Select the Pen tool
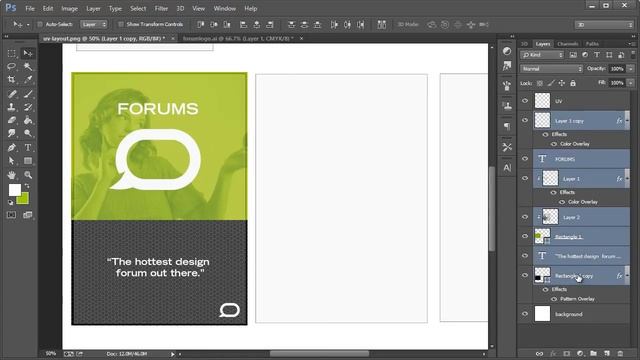Screen dimensions: 640x360 [11, 148]
